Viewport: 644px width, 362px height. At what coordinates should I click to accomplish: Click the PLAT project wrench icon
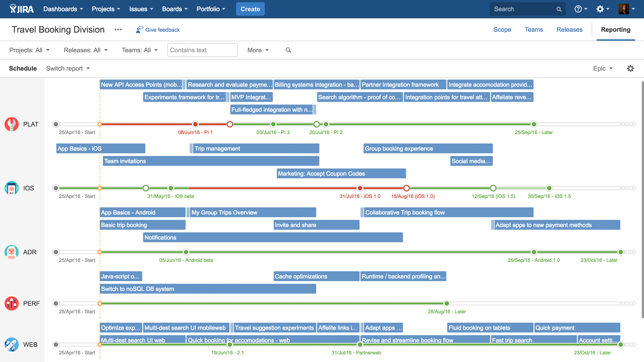(x=11, y=124)
